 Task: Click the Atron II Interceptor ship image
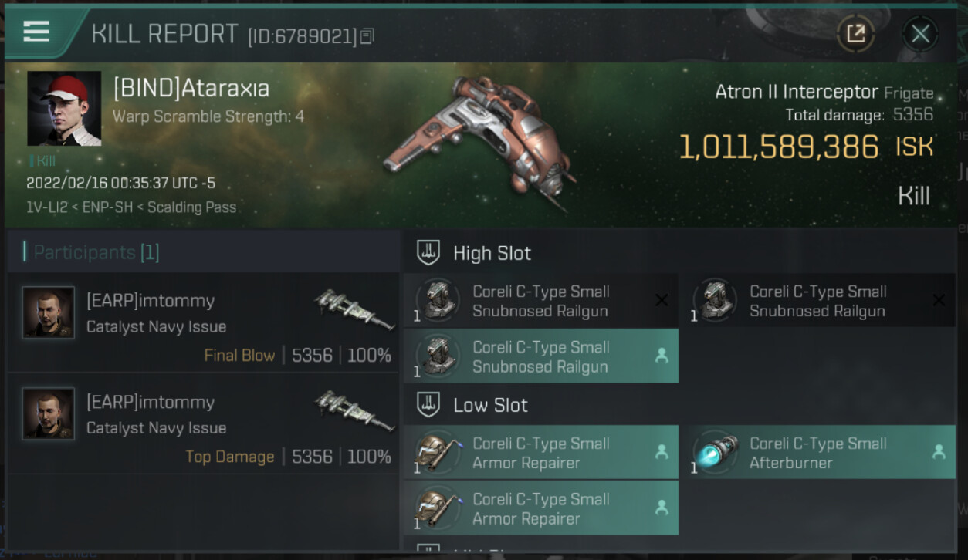point(479,143)
